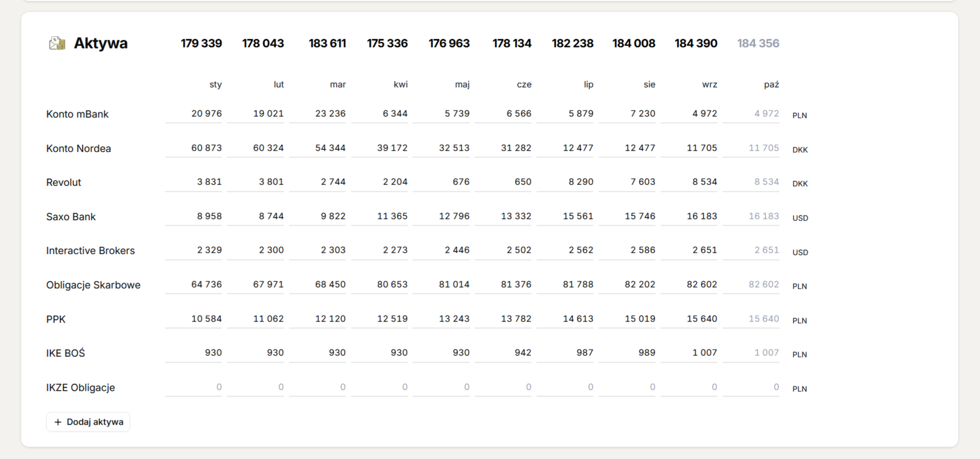The image size is (980, 459).
Task: Click the Aktywa section icon
Action: coord(57,43)
